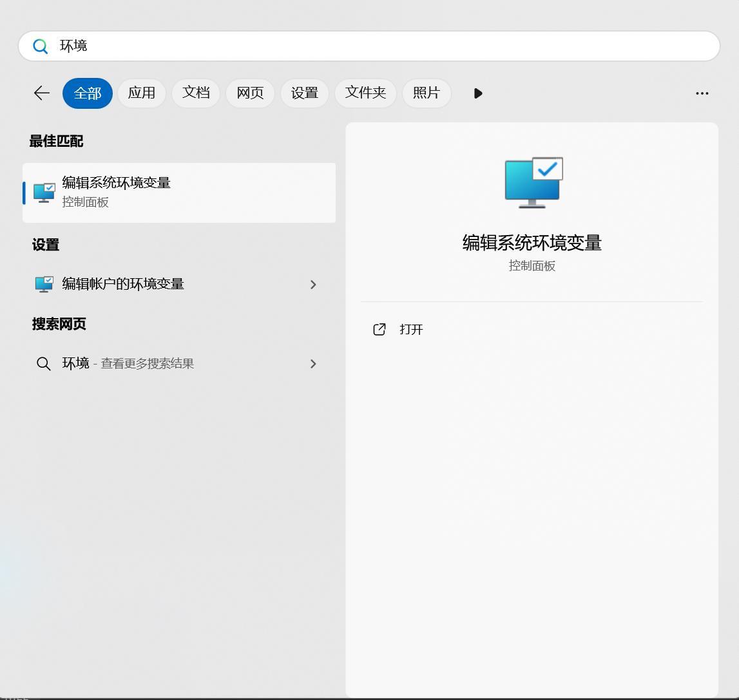Open the ellipsis options menu at top right
Screen dimensions: 739x700
coord(702,93)
